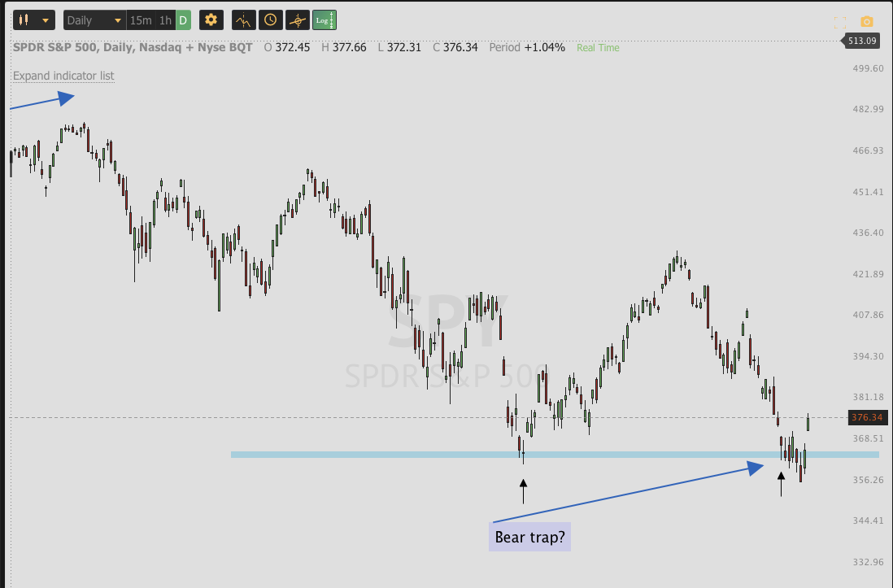Open the chart settings gear
This screenshot has width=893, height=588.
coord(211,20)
